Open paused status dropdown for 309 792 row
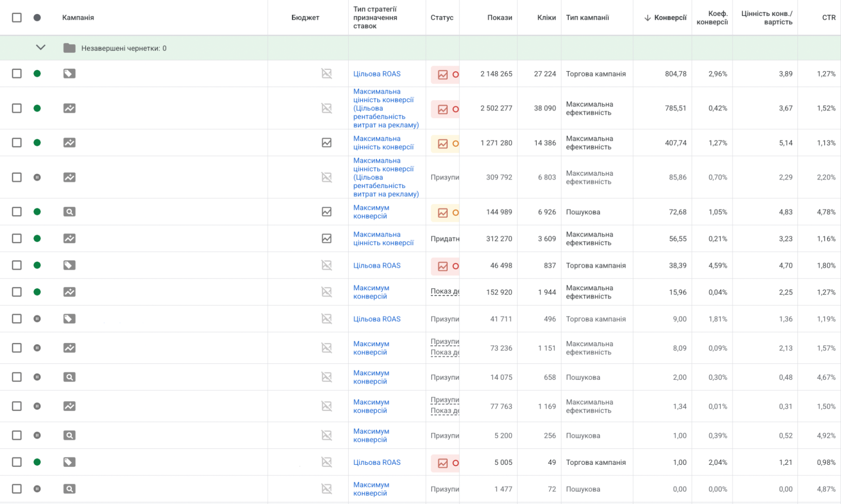The width and height of the screenshot is (841, 504). 37,178
